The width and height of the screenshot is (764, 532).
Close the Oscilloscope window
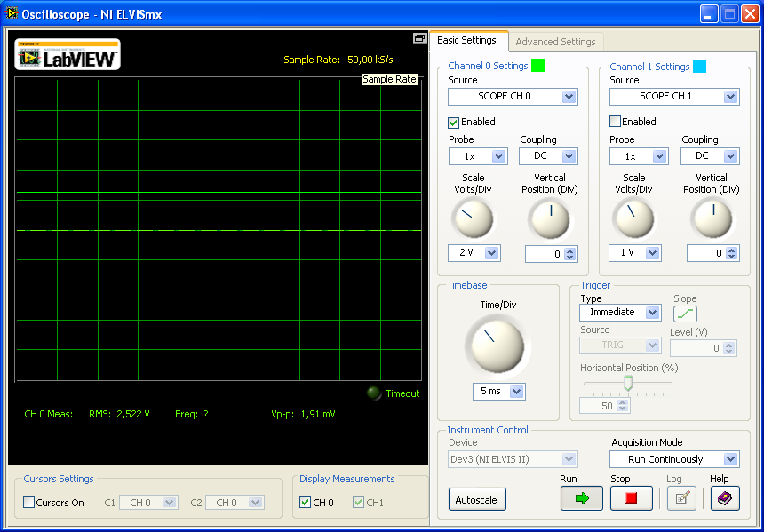point(750,13)
